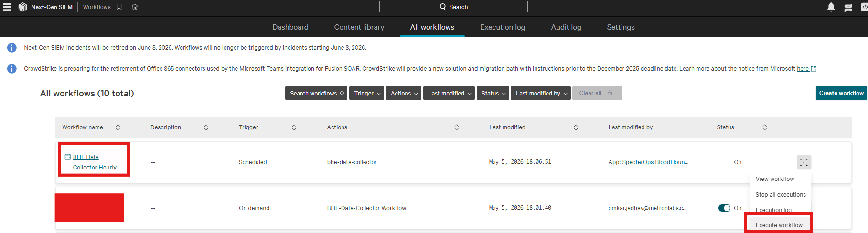Open the chat messages icon
The image size is (868, 233).
848,8
